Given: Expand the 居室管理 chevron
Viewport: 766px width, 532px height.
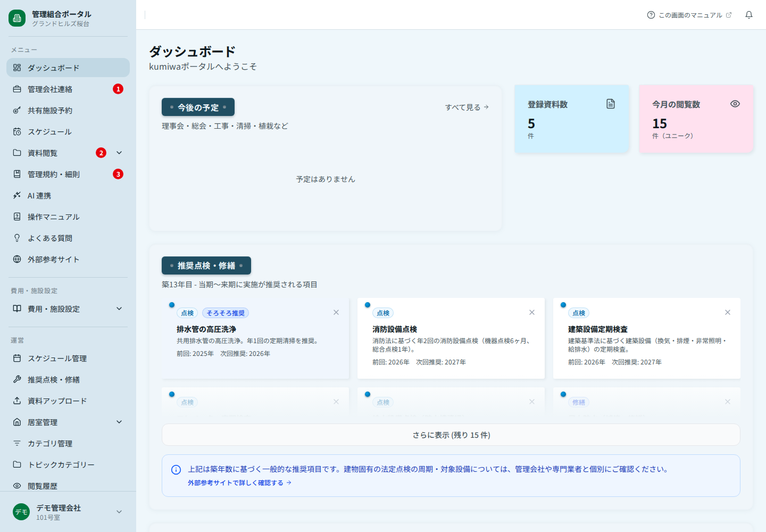Looking at the screenshot, I should [x=119, y=422].
